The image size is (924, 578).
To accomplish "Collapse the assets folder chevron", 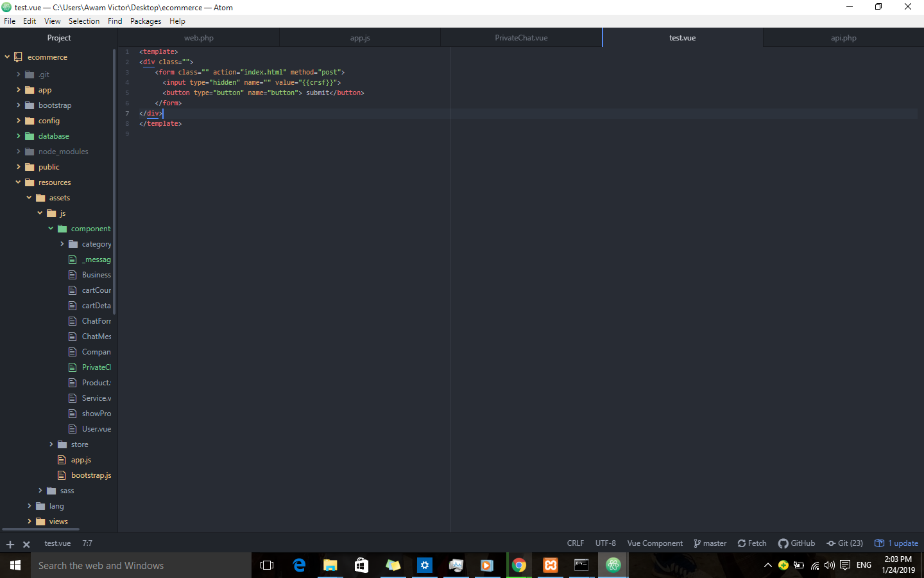I will tap(30, 198).
